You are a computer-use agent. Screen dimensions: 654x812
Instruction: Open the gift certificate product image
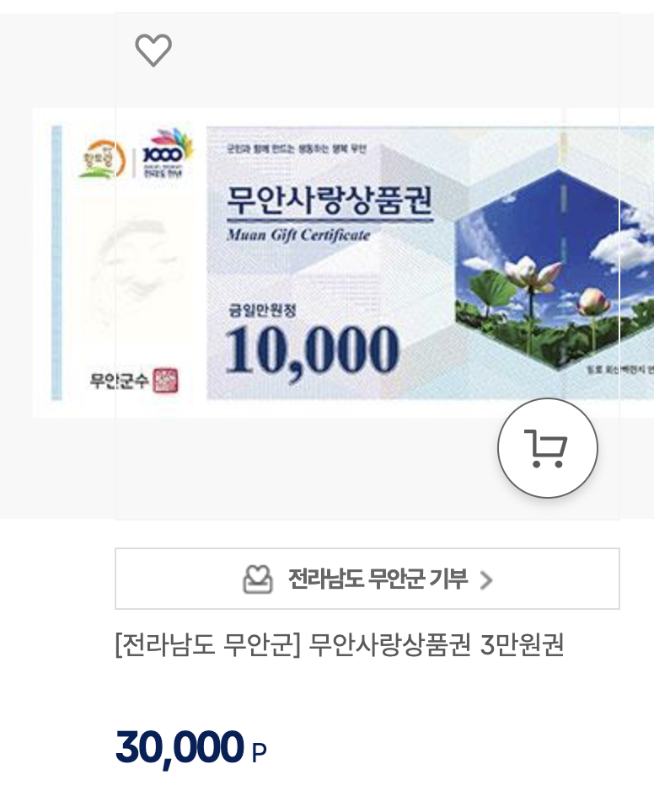coord(343,263)
